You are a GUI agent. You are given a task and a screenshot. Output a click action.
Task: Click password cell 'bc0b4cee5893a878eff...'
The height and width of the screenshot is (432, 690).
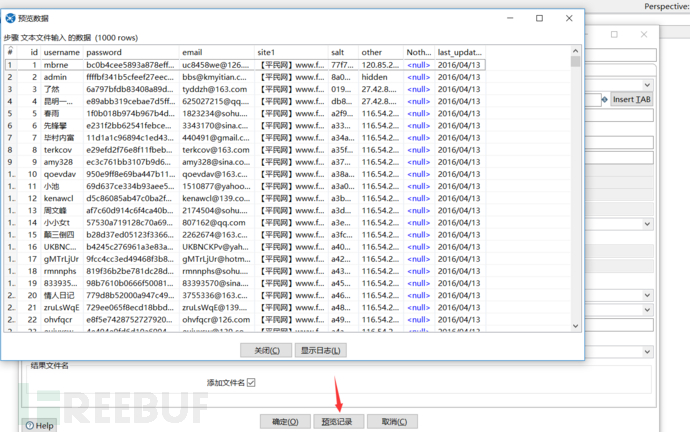point(130,65)
